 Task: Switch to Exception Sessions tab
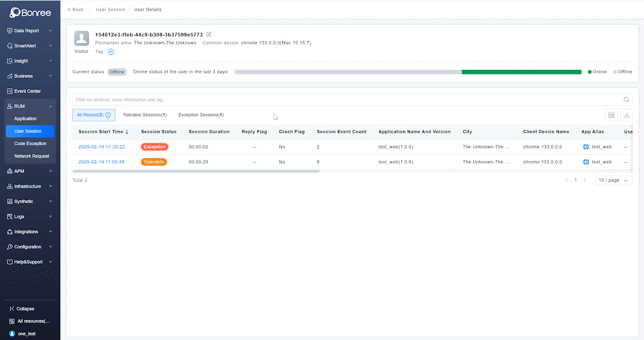(x=201, y=115)
